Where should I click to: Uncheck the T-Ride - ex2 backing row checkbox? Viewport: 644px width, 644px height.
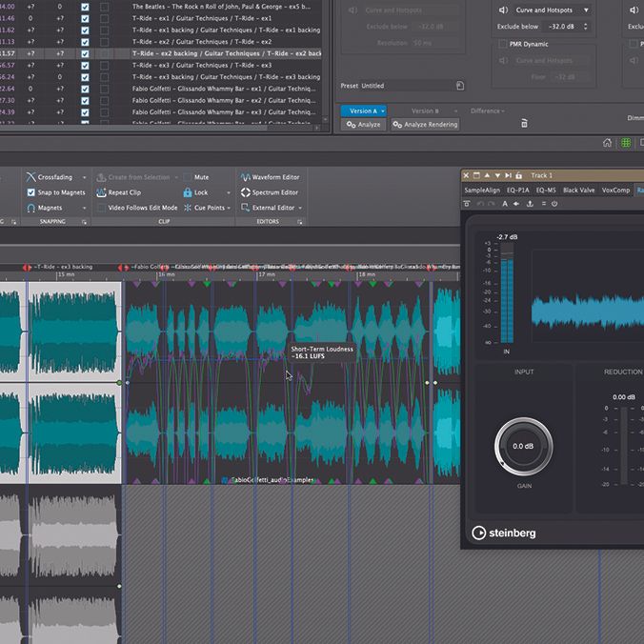pyautogui.click(x=85, y=53)
